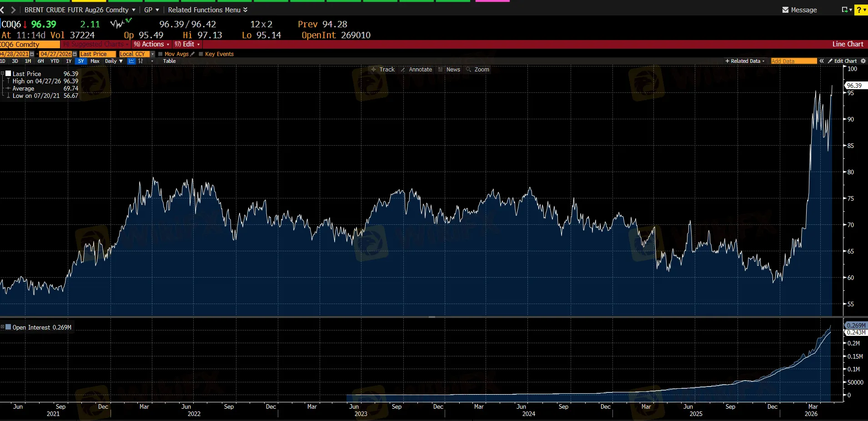Open the Related Data dropdown
Screen dimensions: 868x421
(744, 61)
